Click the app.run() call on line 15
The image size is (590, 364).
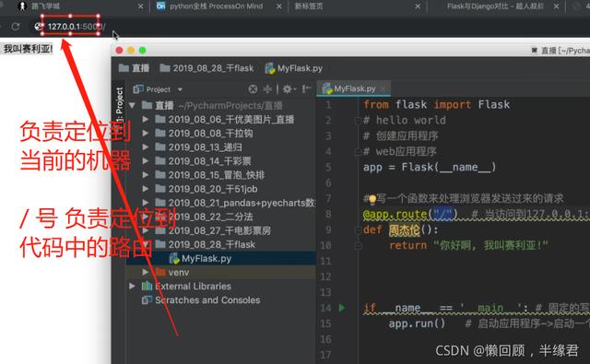417,323
